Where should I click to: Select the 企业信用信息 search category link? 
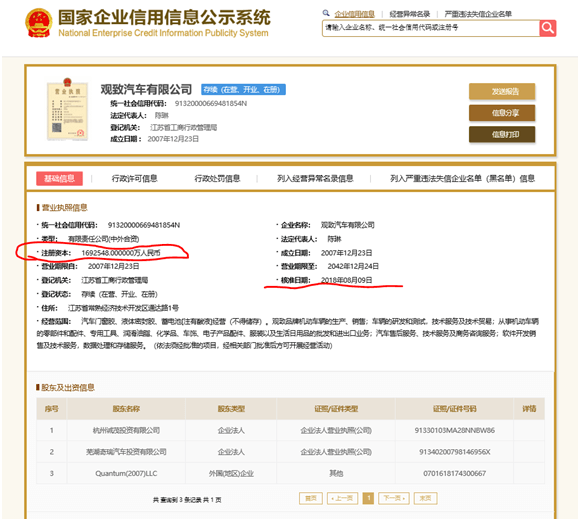click(354, 14)
